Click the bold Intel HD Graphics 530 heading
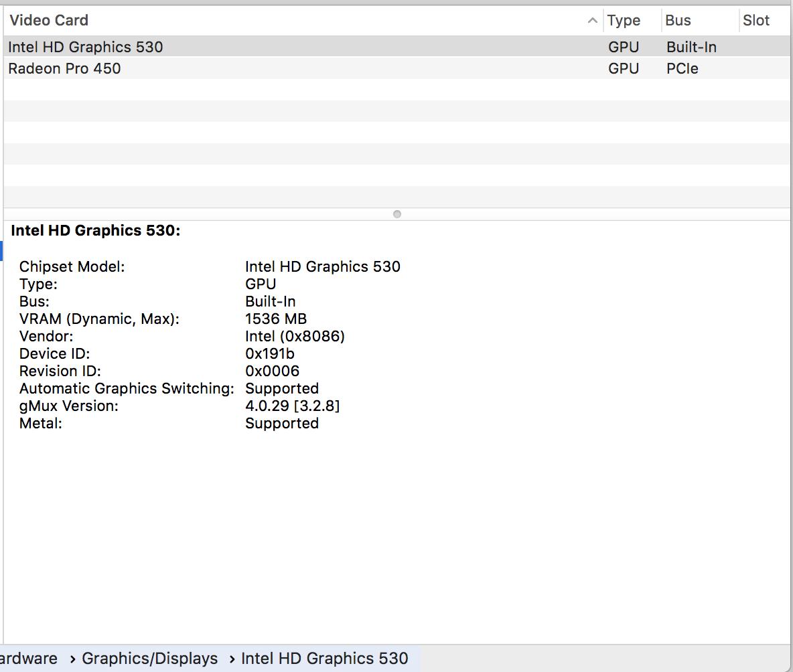The width and height of the screenshot is (793, 672). [x=96, y=230]
